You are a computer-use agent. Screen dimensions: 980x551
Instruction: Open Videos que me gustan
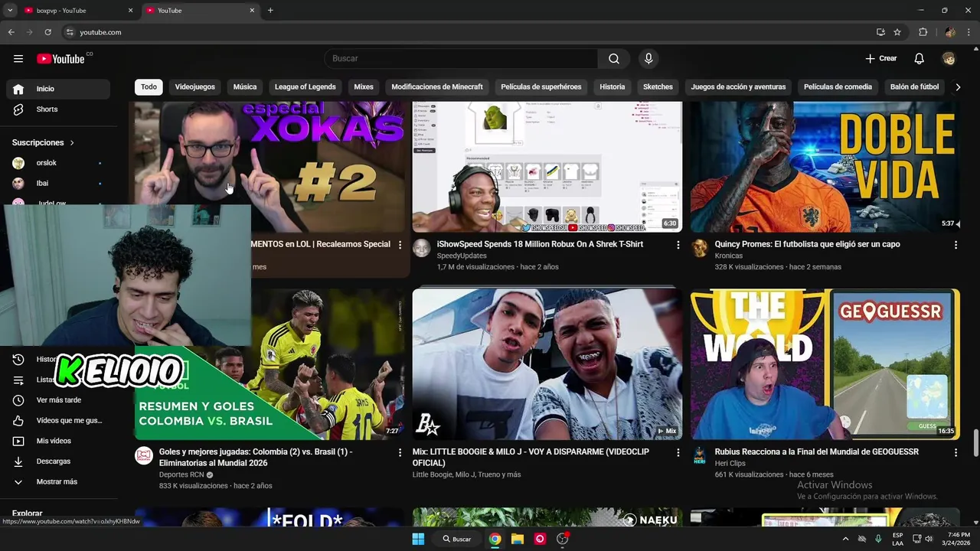click(x=58, y=421)
